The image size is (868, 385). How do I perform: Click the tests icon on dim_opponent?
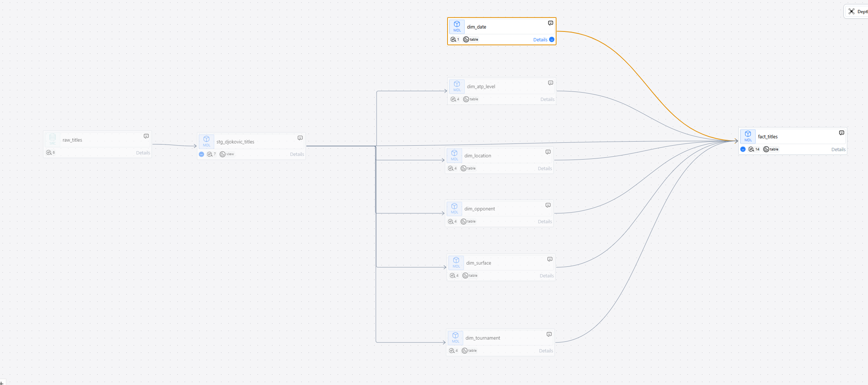[x=450, y=221]
